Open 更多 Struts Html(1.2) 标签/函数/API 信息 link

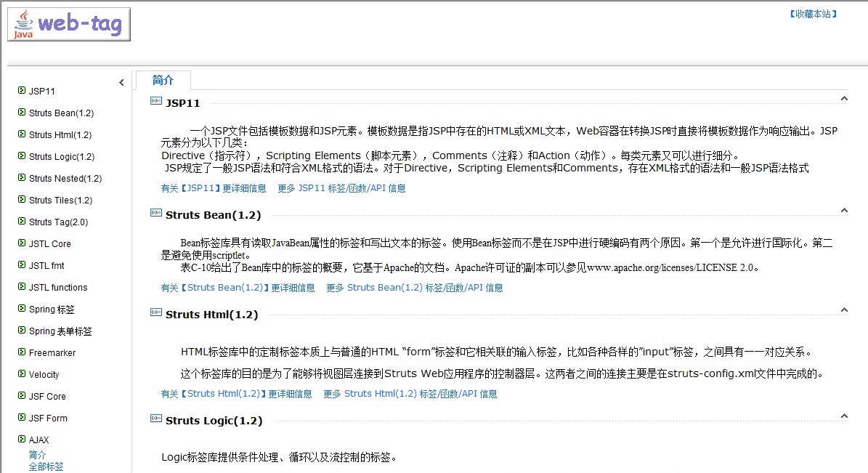click(x=410, y=394)
